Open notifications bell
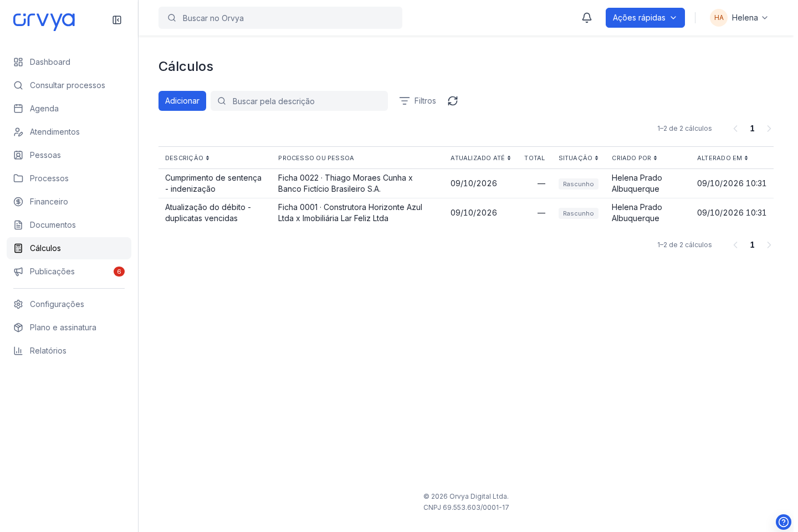Screen dimensions: 798x532 click(587, 18)
